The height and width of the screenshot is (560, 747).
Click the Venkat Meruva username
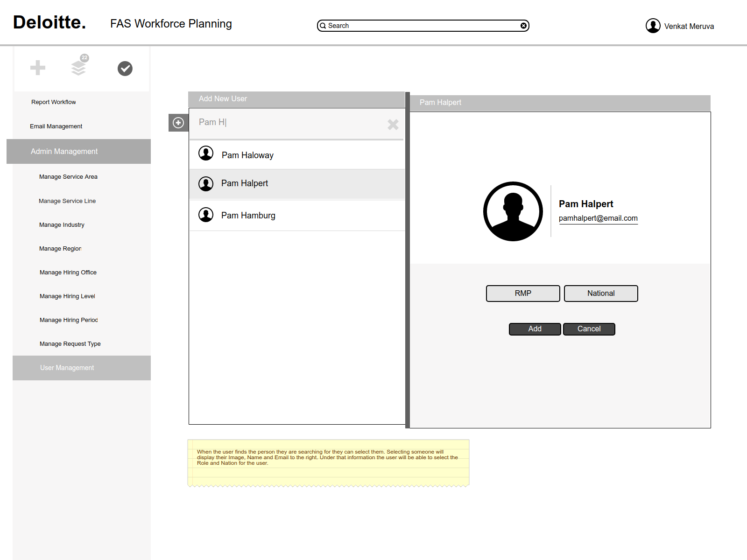(689, 26)
